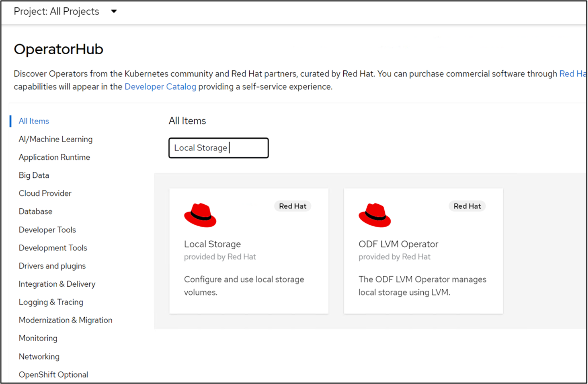Click the Red Hat logo on ODF LVM Operator card
The height and width of the screenshot is (384, 588).
[375, 215]
